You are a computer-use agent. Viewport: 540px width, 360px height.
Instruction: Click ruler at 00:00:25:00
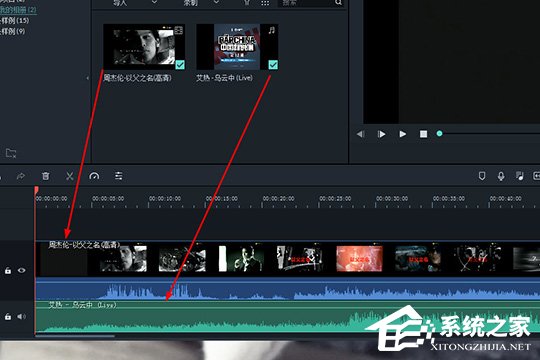(335, 199)
